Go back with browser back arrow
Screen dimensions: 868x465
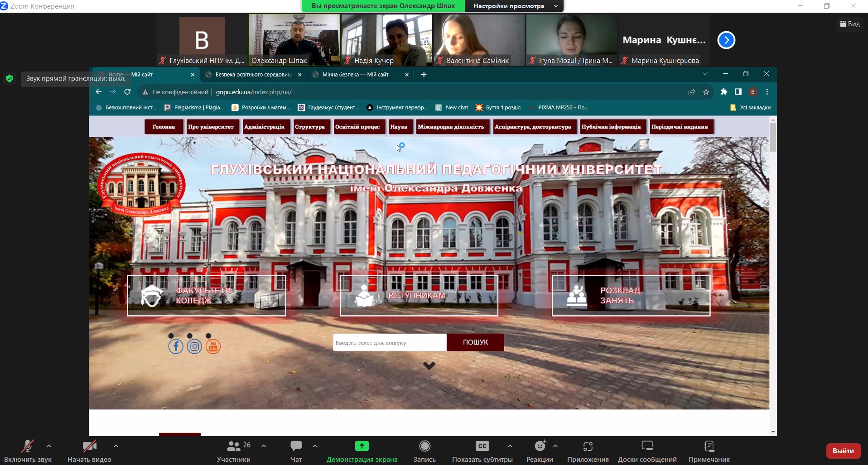pos(99,92)
